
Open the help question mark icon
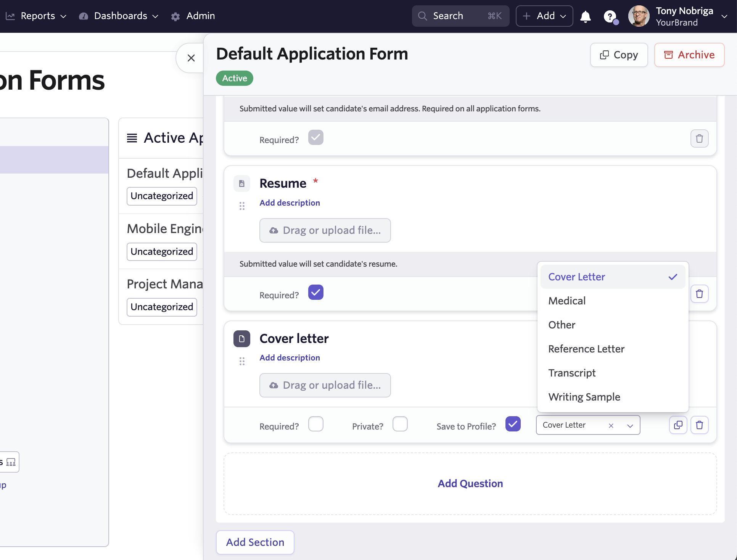click(610, 16)
